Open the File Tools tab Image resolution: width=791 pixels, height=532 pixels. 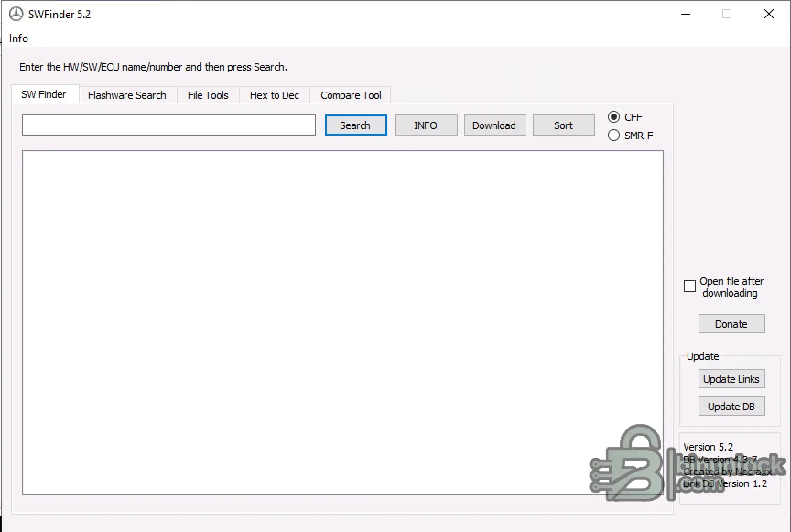[x=208, y=95]
